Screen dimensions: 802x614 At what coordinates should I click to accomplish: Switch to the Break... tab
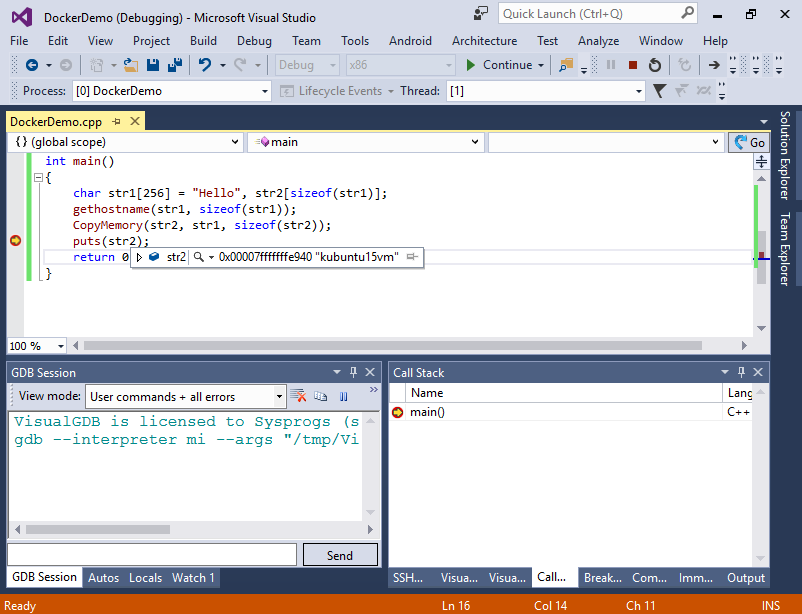(603, 578)
